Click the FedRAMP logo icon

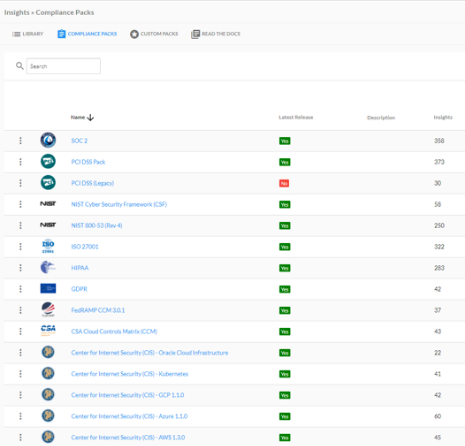48,310
